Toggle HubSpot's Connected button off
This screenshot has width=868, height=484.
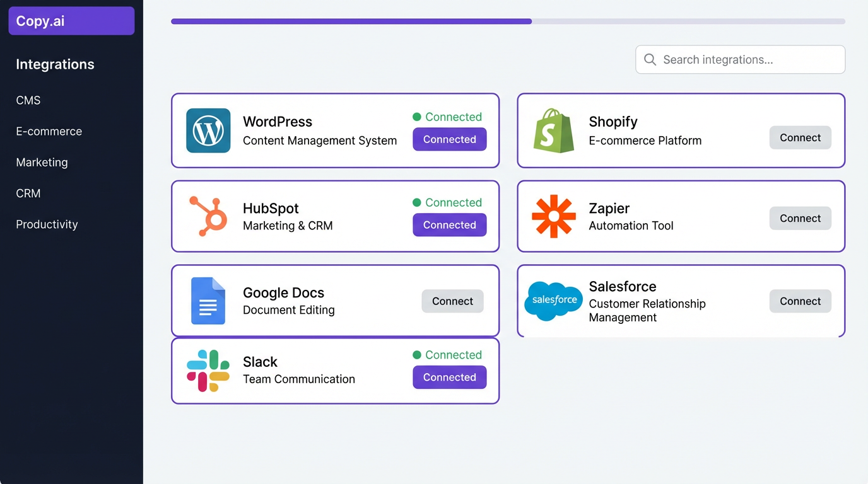tap(450, 225)
